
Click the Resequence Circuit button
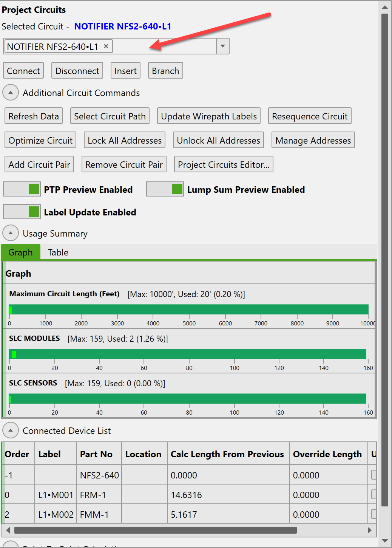[x=310, y=116]
